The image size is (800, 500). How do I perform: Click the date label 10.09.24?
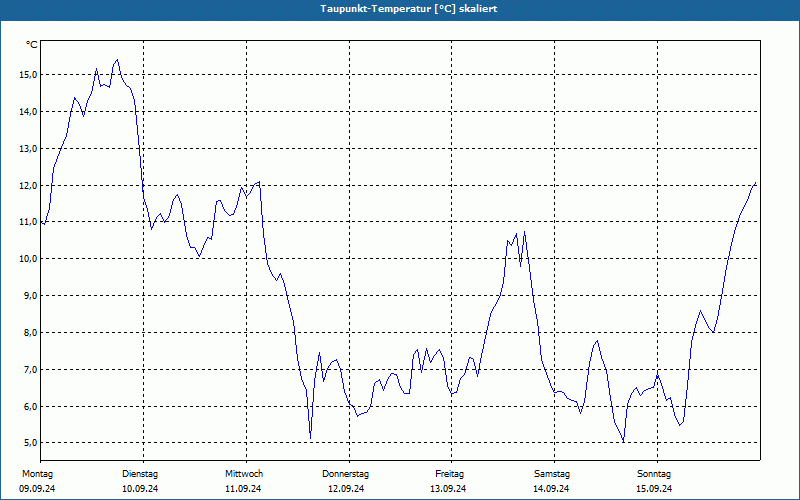coord(140,489)
